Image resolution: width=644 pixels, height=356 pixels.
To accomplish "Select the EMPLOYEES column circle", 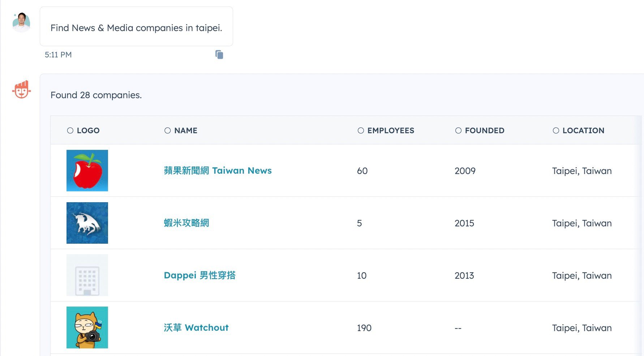I will point(360,130).
